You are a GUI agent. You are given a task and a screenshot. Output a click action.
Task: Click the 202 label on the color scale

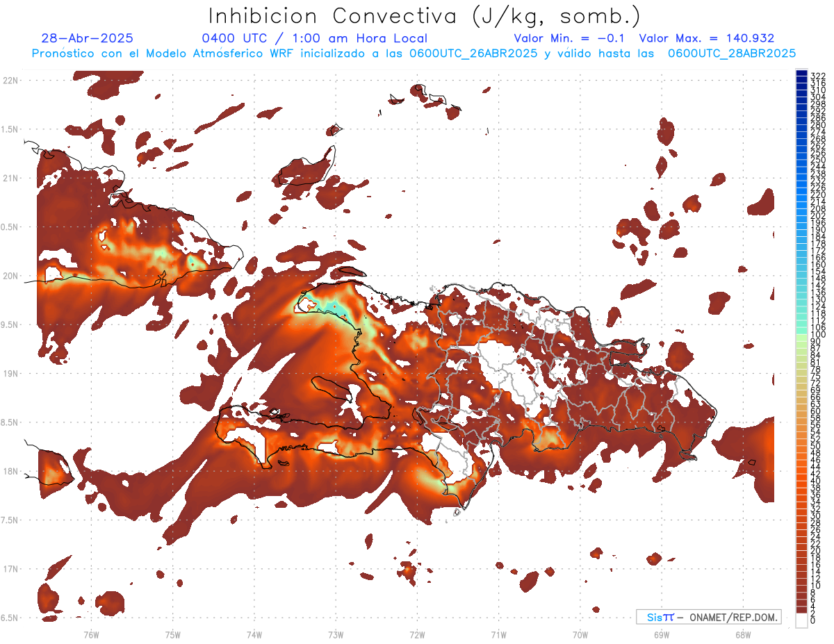[817, 215]
